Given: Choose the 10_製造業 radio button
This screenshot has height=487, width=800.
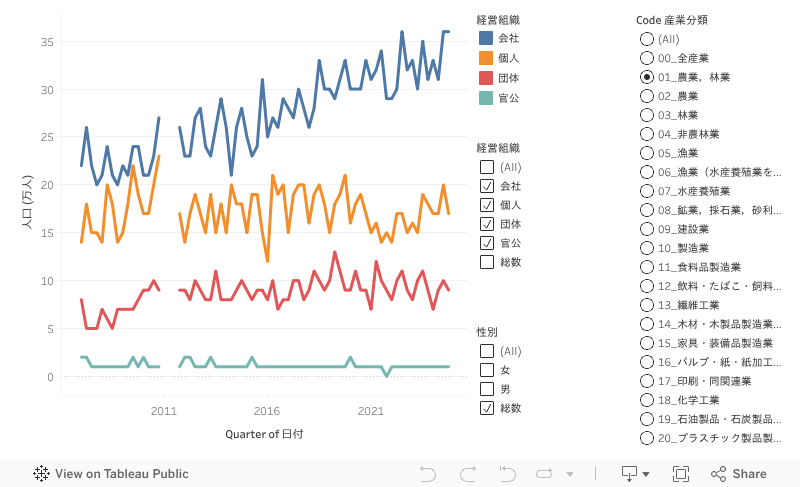Looking at the screenshot, I should [646, 248].
